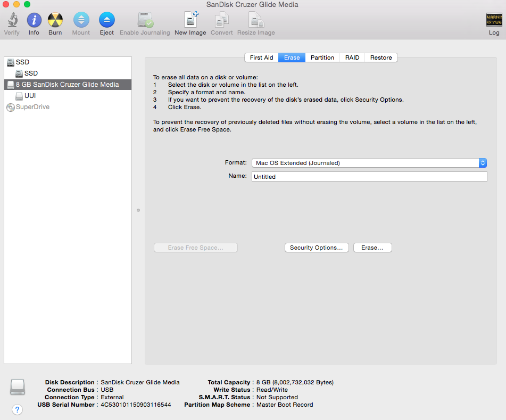506x420 pixels.
Task: Click the Total Capacity value 8 GB
Action: tap(295, 383)
